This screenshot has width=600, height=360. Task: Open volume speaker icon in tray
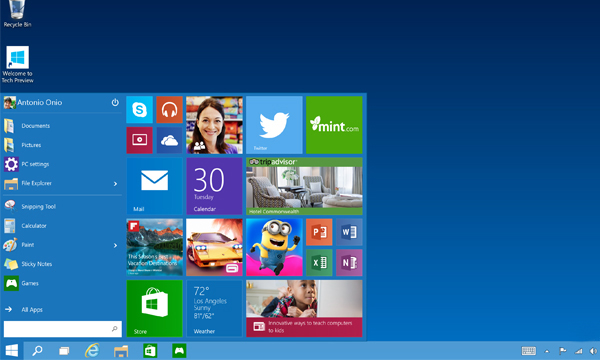point(593,351)
